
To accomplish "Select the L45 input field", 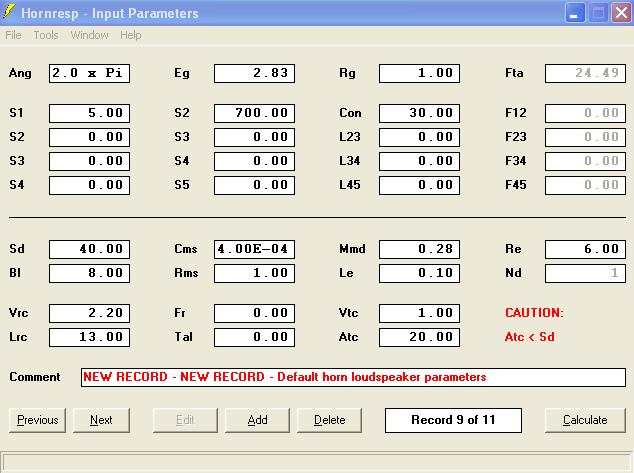I will (419, 185).
